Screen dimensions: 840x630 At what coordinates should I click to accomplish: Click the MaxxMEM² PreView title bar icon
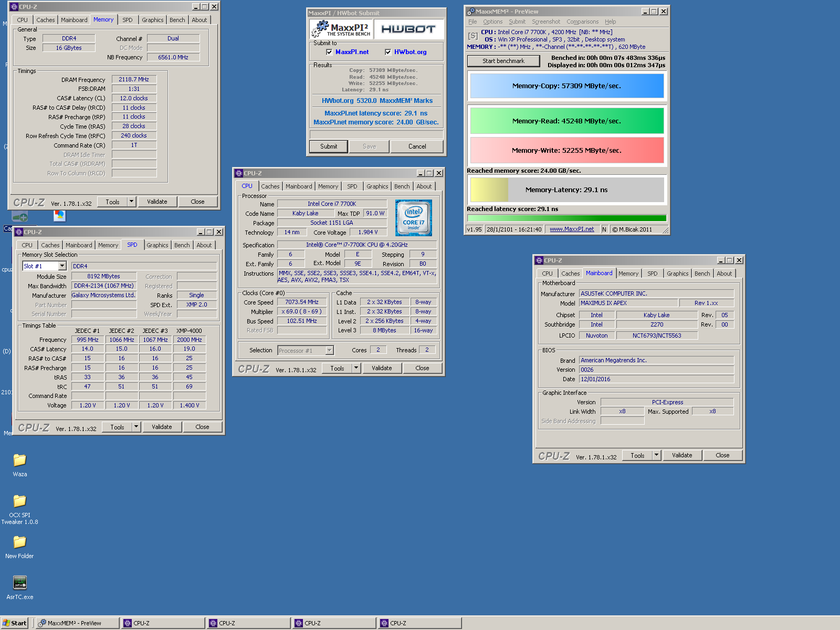[471, 12]
